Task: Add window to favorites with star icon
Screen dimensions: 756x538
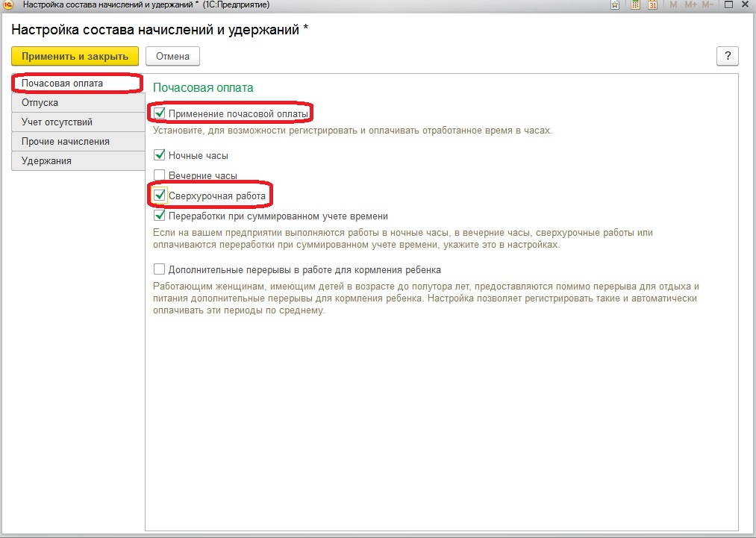Action: pos(615,4)
